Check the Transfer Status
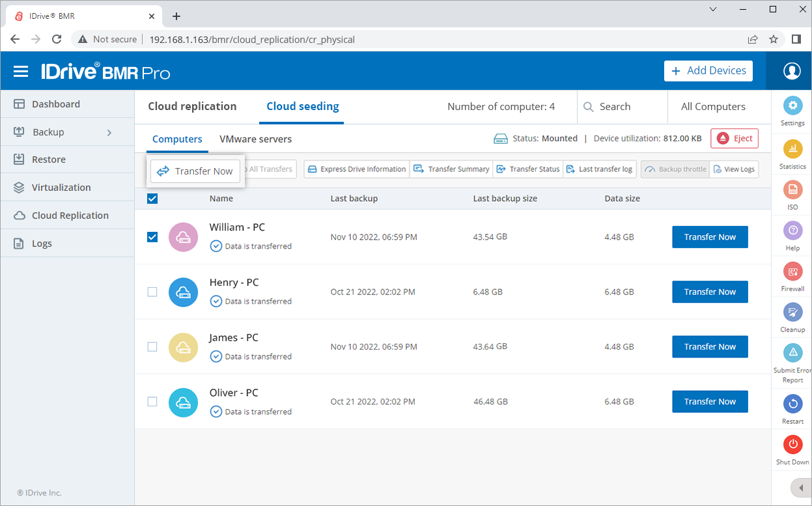The height and width of the screenshot is (506, 812). click(528, 169)
